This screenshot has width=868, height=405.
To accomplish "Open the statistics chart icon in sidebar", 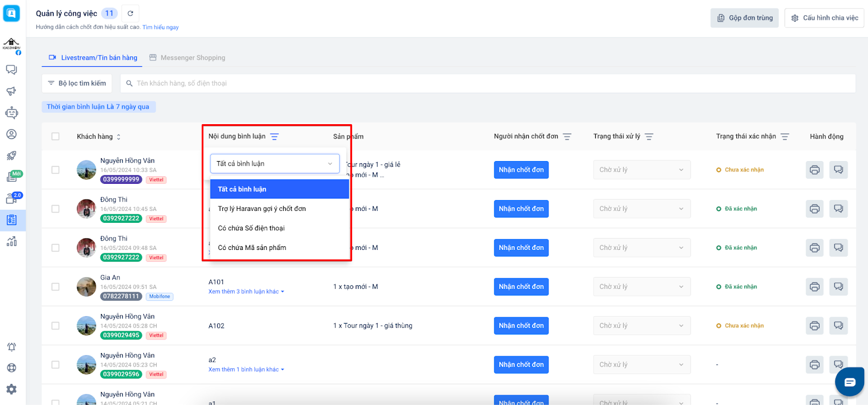I will coord(11,241).
